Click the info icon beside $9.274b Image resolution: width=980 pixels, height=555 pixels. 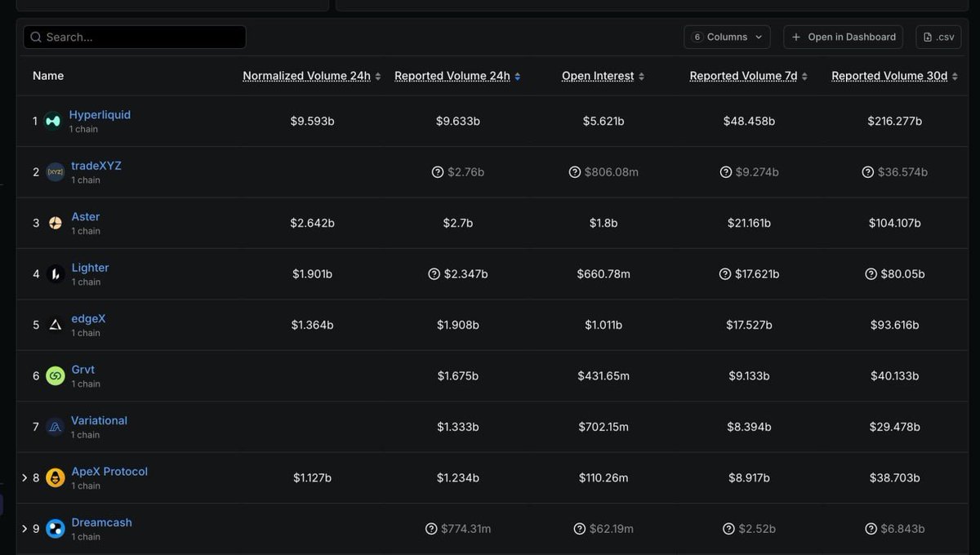(x=726, y=172)
